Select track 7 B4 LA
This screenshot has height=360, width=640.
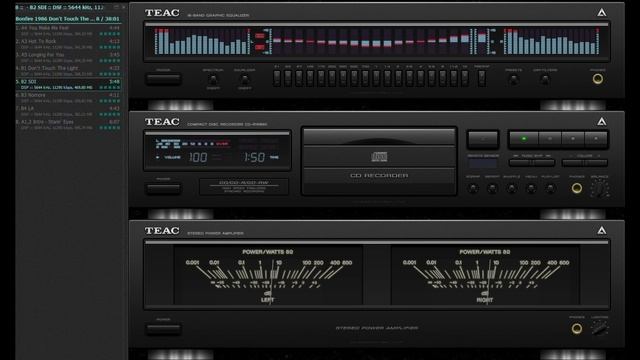68,111
